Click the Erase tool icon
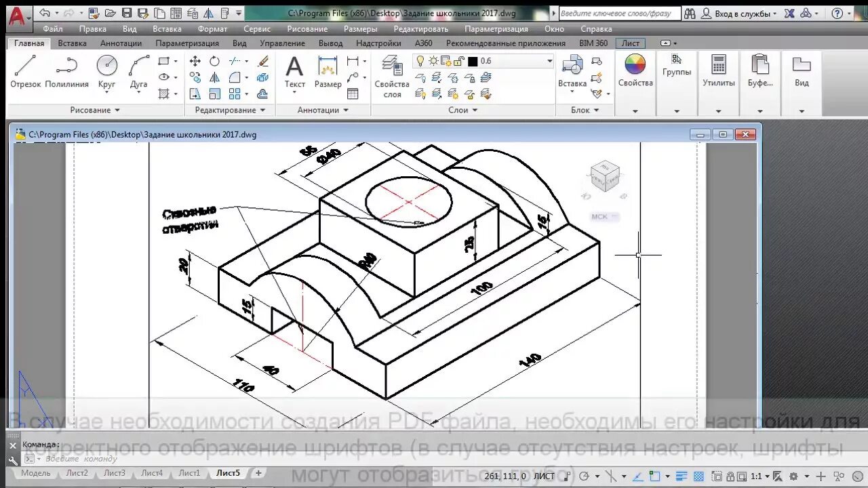Image resolution: width=868 pixels, height=488 pixels. [263, 61]
